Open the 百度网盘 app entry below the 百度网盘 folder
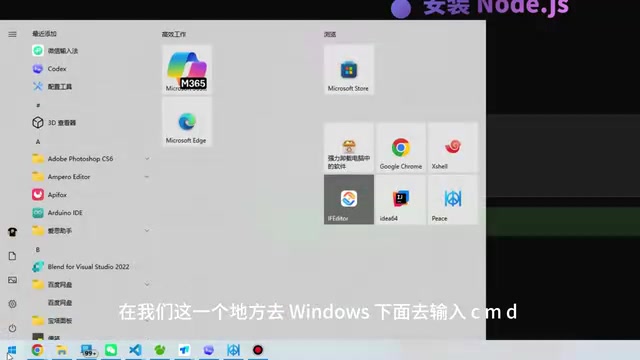Screen dimensions: 640x360 click(x=91, y=302)
